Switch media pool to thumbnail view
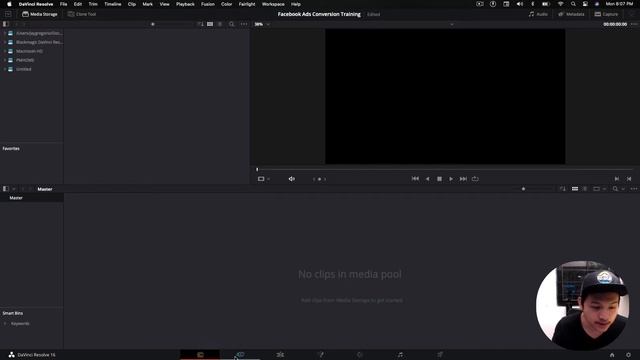 click(x=575, y=189)
